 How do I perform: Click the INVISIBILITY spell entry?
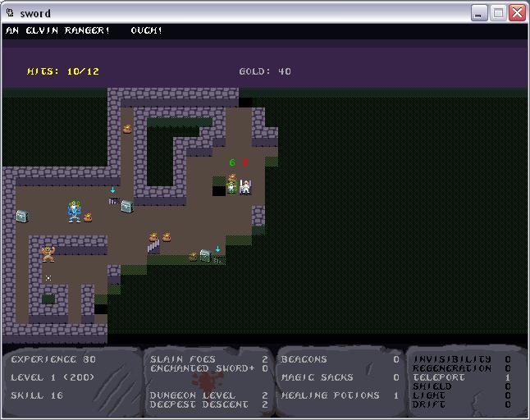click(x=462, y=359)
